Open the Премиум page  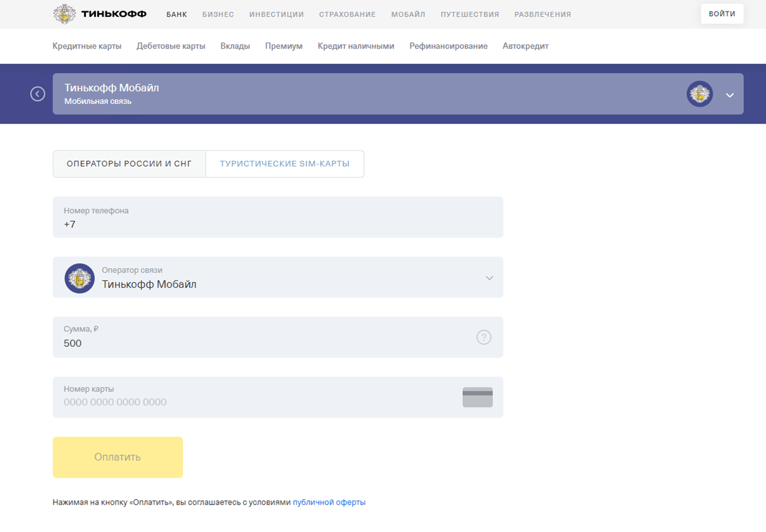[x=284, y=46]
